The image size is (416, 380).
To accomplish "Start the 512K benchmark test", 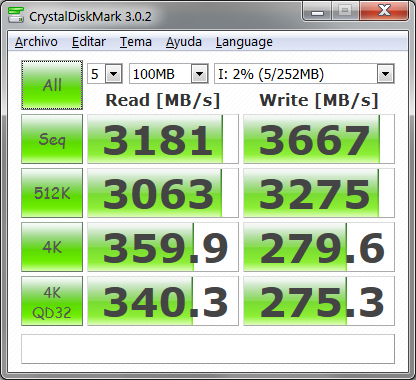I will (x=52, y=193).
